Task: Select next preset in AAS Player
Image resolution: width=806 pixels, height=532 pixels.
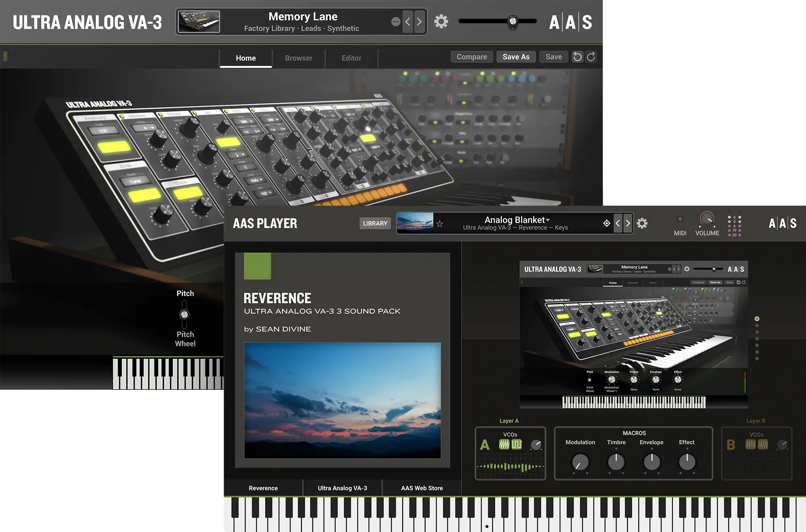Action: pos(627,223)
